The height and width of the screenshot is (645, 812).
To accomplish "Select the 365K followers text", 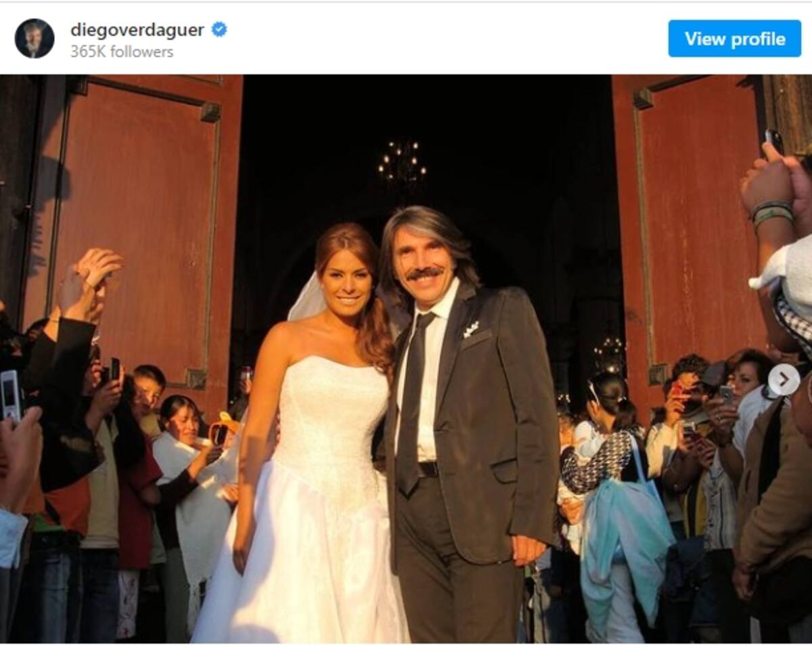I will coord(122,52).
